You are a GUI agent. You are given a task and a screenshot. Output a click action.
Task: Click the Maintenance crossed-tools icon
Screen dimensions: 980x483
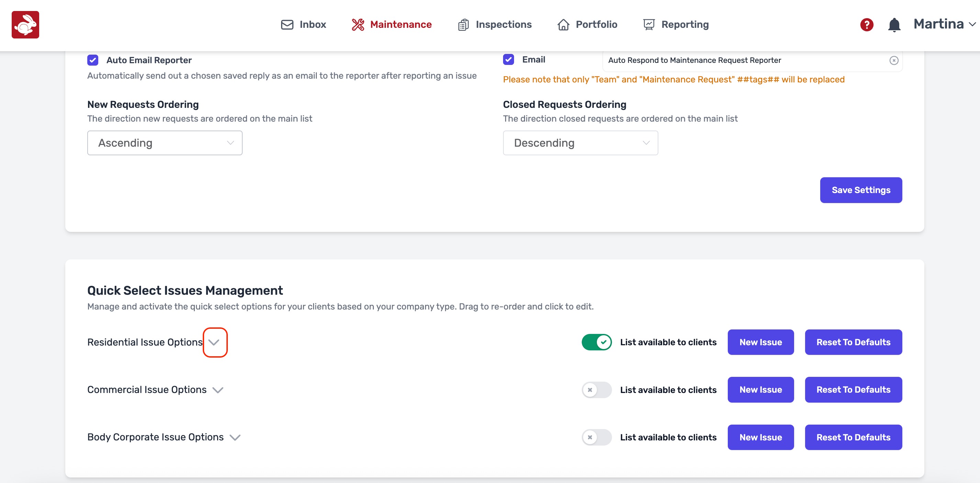tap(358, 25)
